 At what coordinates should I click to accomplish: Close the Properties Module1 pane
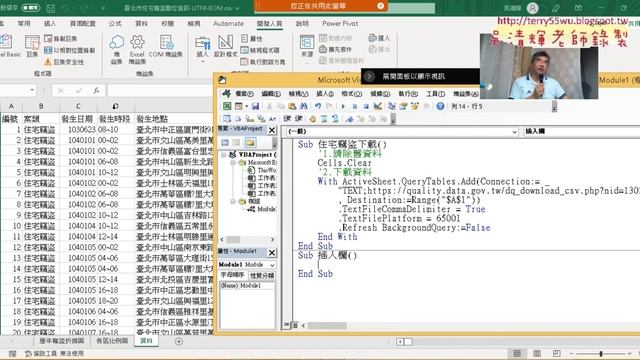(272, 253)
